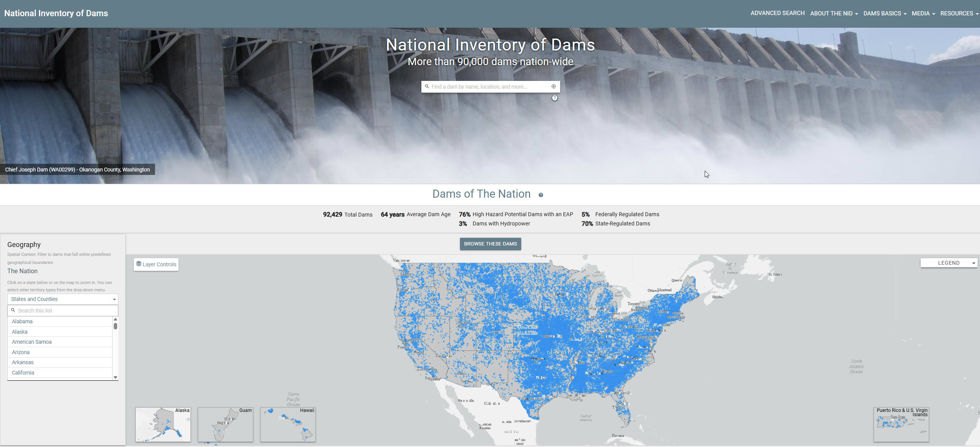Screen dimensions: 980x447
Task: Open the States and Counties dropdown
Action: tap(63, 299)
